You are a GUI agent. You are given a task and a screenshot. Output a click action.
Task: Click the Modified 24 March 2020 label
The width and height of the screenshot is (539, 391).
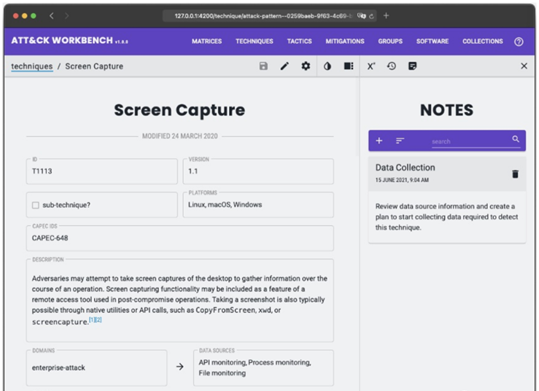(180, 136)
